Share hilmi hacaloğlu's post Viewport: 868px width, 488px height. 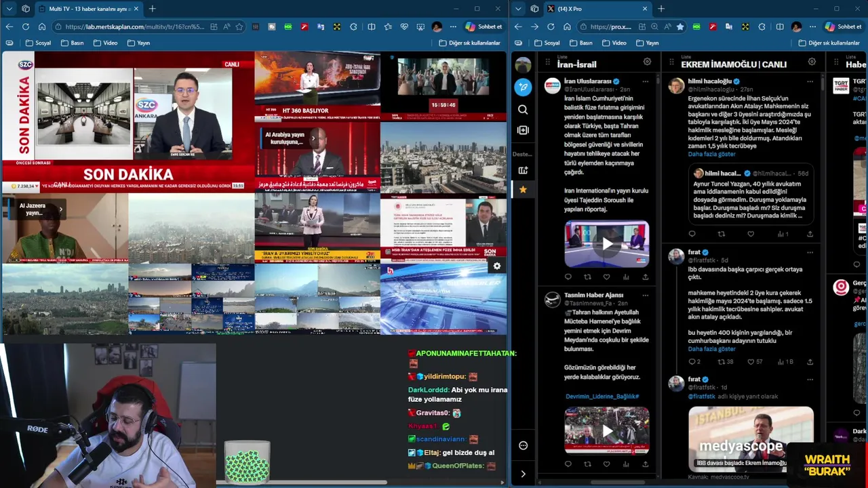click(810, 234)
